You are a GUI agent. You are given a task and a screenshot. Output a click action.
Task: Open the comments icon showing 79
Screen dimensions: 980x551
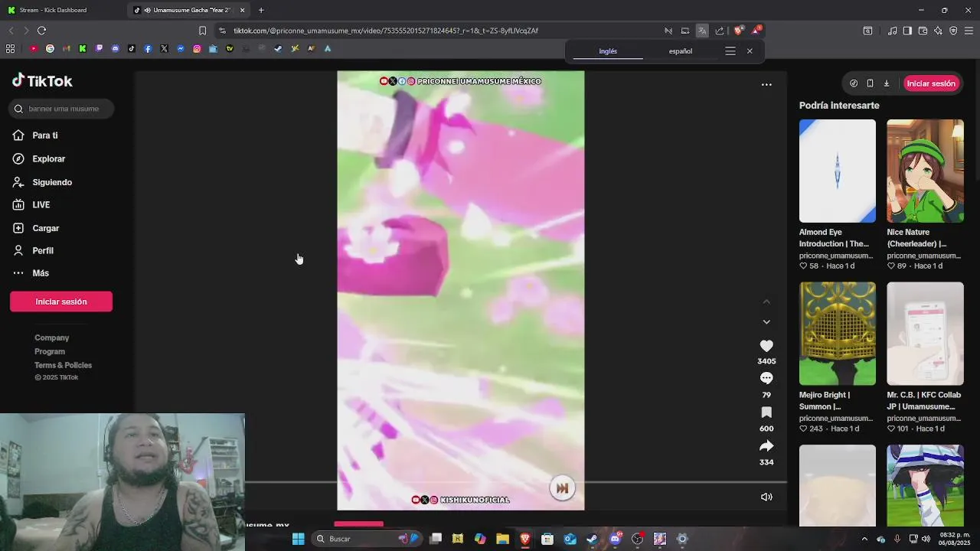[766, 378]
